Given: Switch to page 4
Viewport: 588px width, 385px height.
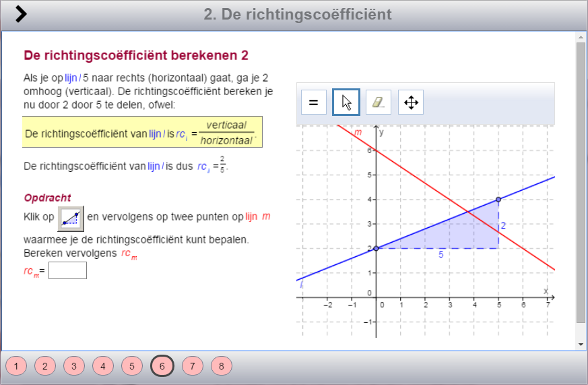Looking at the screenshot, I should coord(103,366).
